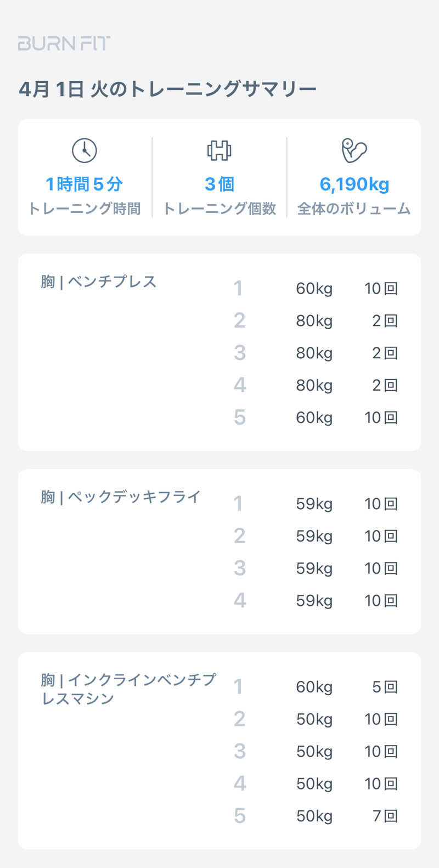The width and height of the screenshot is (439, 868).
Task: Click the 80kg weight in bench press set 2
Action: tap(314, 321)
